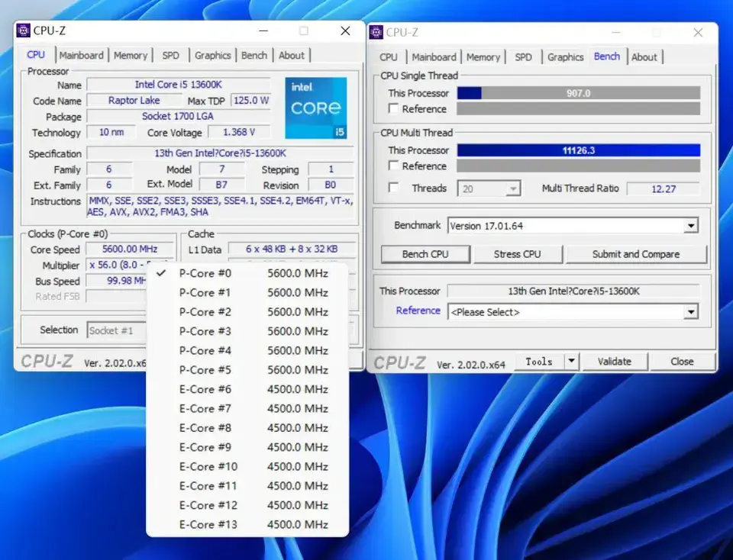Click Submit and Compare button
This screenshot has width=733, height=560.
pos(636,254)
